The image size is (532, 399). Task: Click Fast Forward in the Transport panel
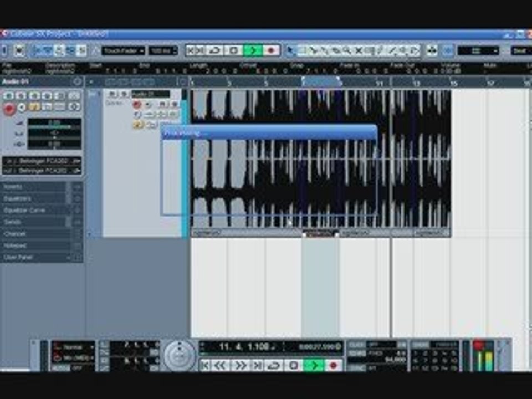pyautogui.click(x=240, y=365)
